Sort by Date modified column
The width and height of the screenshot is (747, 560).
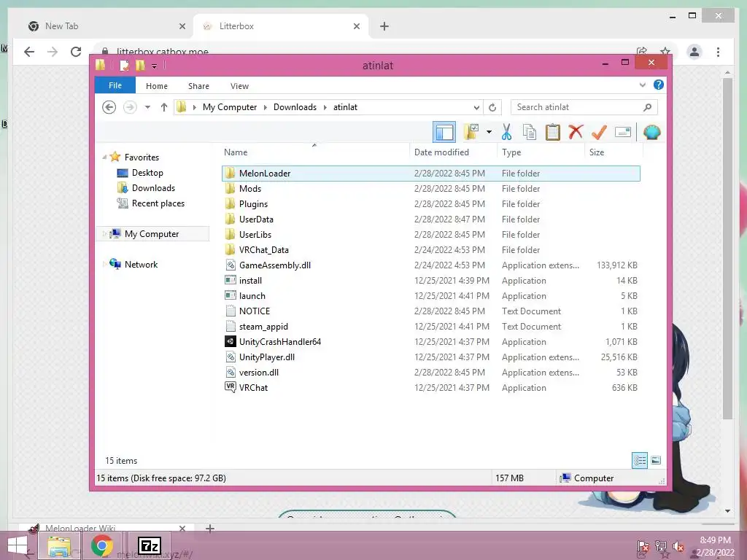pyautogui.click(x=453, y=152)
